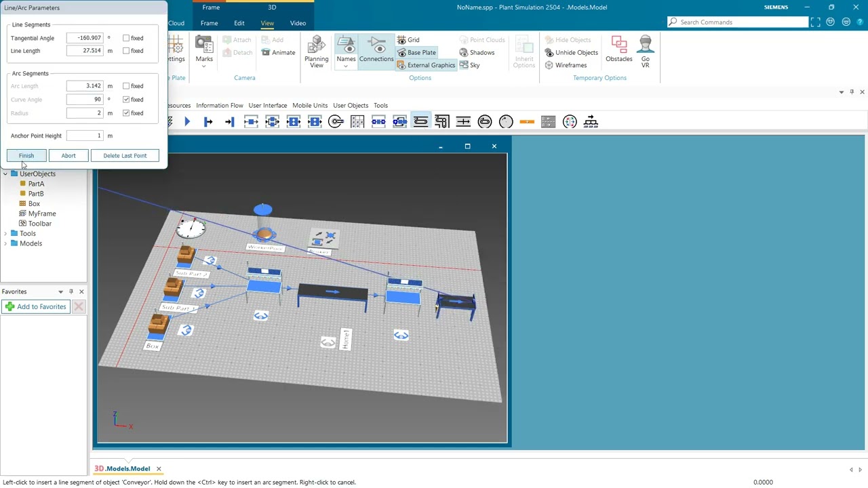Viewport: 868px width, 488px height.
Task: Select the FlowControl icon in toolbox
Action: pos(570,121)
